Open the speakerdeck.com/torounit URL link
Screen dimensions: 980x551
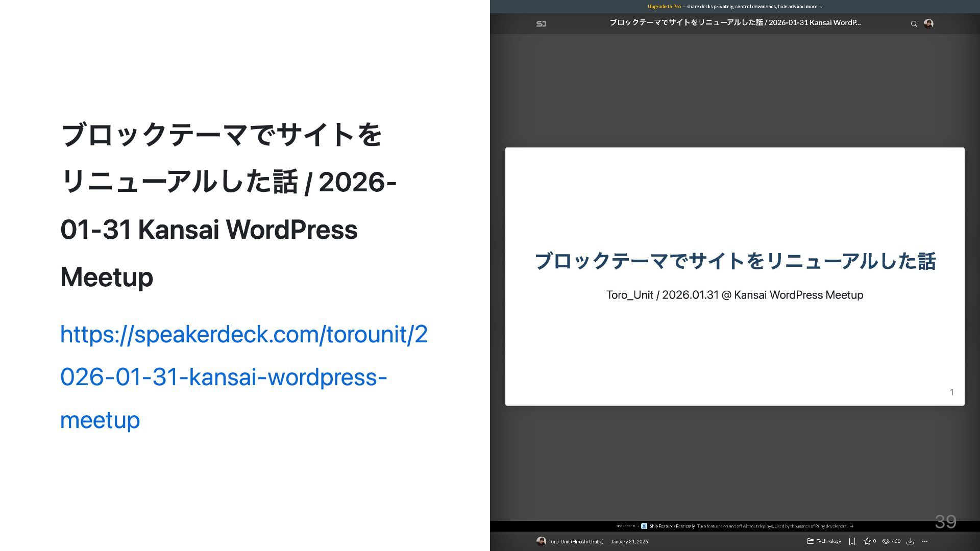(243, 377)
